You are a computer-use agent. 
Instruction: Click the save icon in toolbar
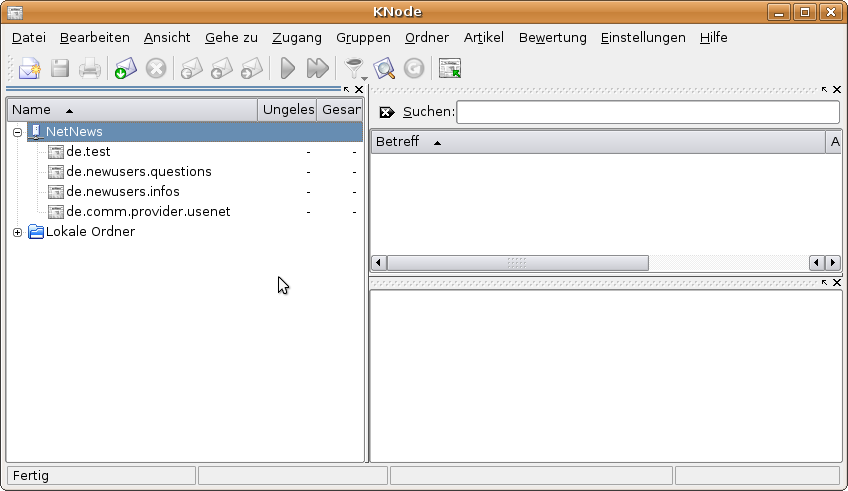coord(60,69)
